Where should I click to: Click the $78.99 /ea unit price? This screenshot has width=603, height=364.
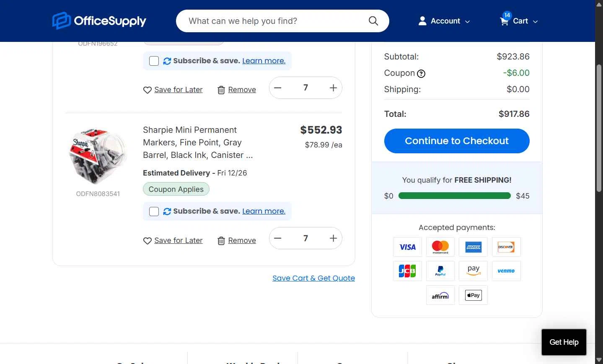pyautogui.click(x=323, y=145)
